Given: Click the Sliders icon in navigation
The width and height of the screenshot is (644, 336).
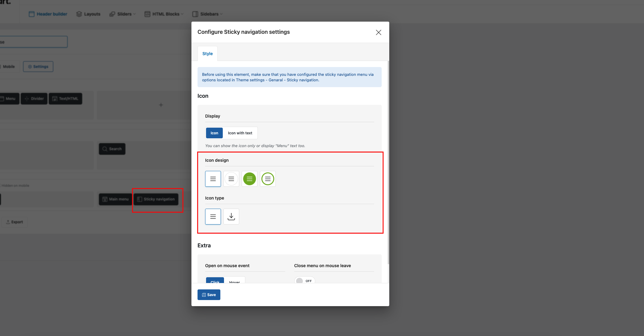Looking at the screenshot, I should pyautogui.click(x=112, y=14).
